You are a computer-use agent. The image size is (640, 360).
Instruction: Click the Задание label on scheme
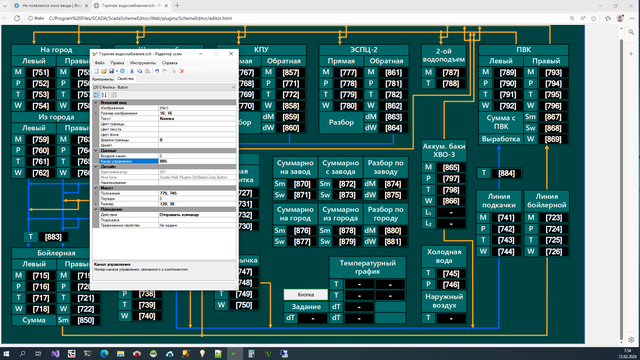coord(306,307)
